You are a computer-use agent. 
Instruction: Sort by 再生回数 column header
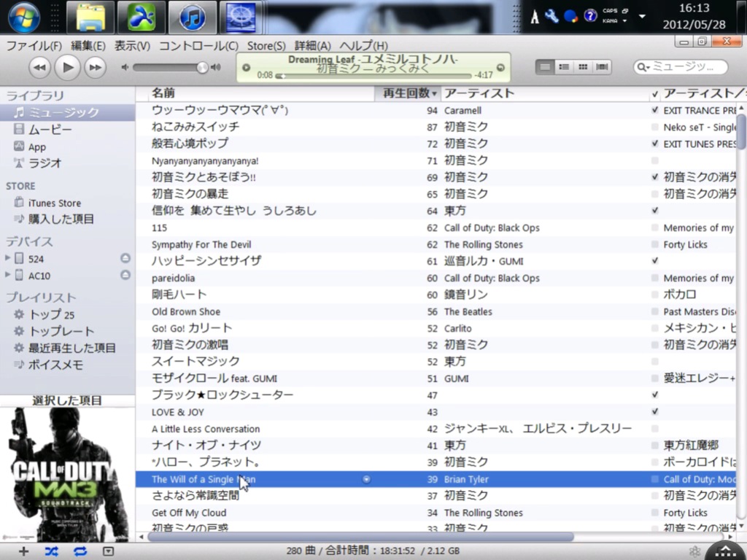coord(408,93)
